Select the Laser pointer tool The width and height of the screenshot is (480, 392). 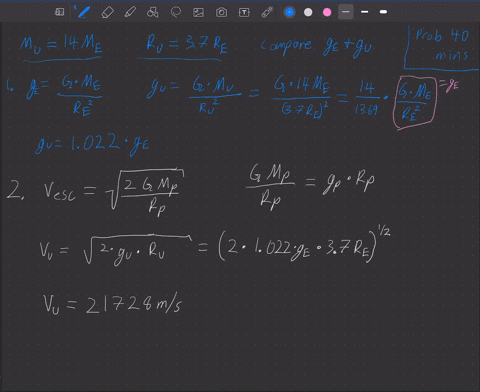[x=267, y=12]
